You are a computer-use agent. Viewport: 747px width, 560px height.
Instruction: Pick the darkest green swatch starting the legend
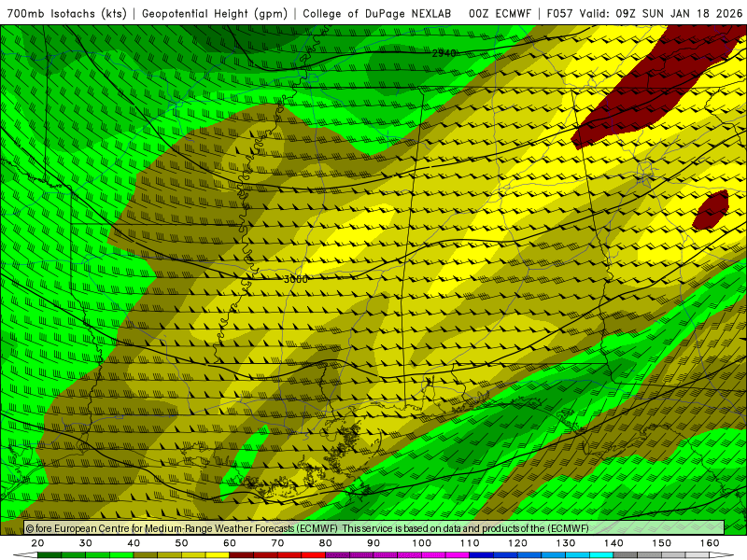click(x=49, y=555)
